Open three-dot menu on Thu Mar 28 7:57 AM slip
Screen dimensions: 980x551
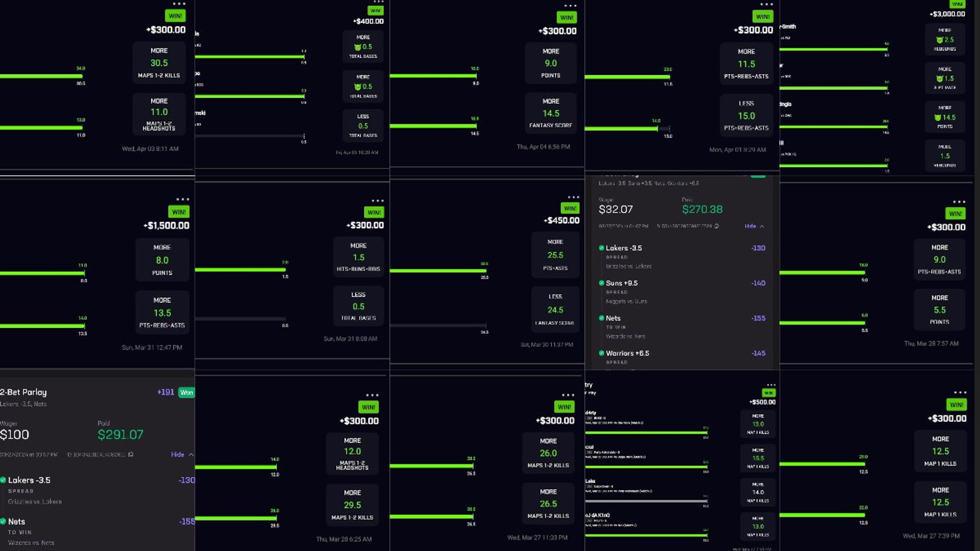click(x=959, y=202)
